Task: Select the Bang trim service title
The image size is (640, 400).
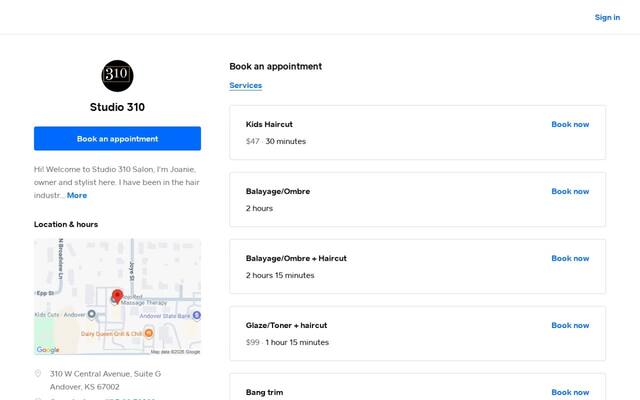Action: pos(264,392)
